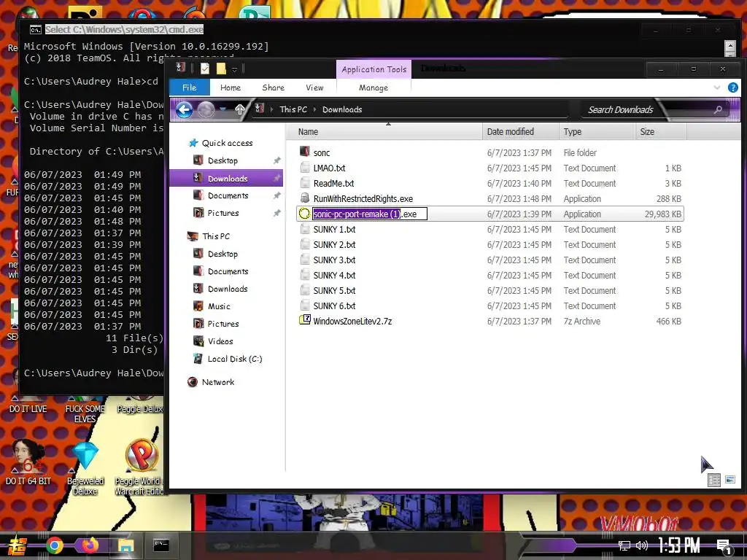
Task: Click the search magnifier icon
Action: click(x=718, y=110)
